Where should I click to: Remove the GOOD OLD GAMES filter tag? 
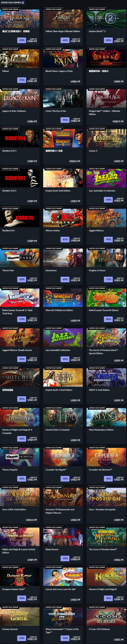point(23,2)
